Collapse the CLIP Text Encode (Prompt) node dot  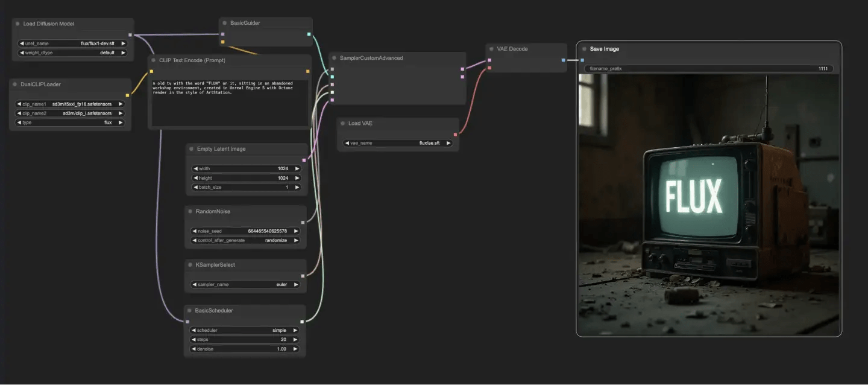pos(154,60)
